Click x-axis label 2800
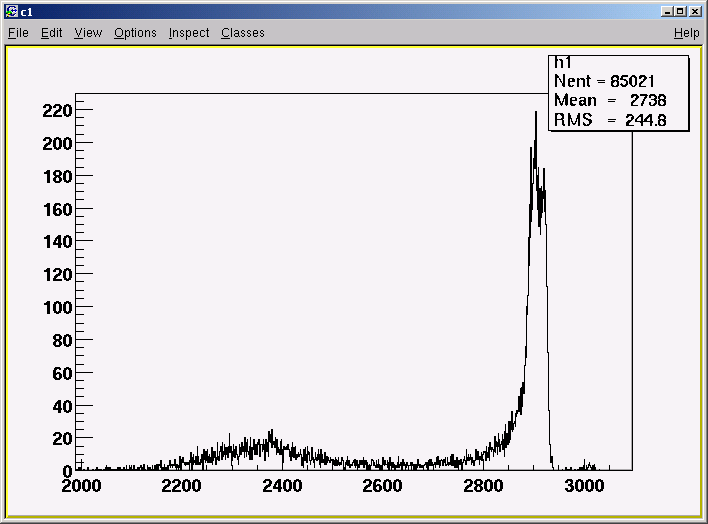The image size is (708, 524). (483, 486)
